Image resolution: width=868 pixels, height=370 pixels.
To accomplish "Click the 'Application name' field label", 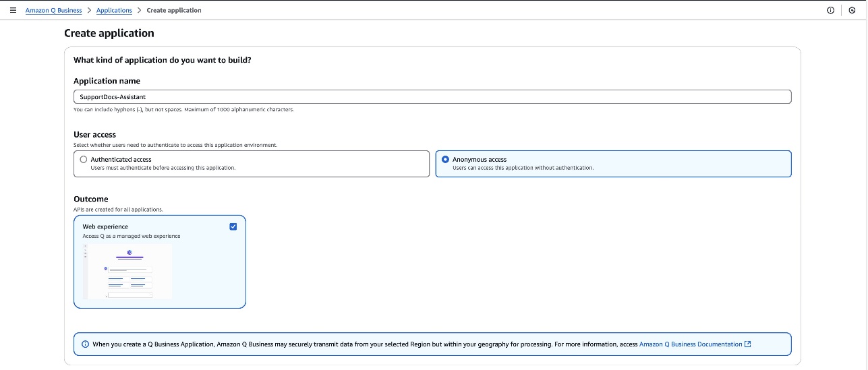I will pos(107,81).
